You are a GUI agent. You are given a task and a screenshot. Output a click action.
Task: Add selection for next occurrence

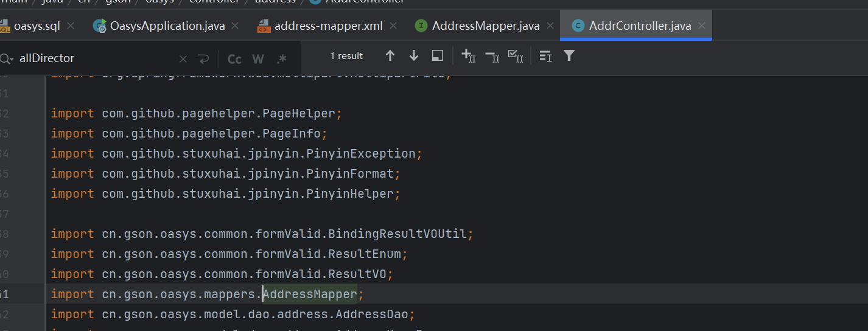click(468, 56)
